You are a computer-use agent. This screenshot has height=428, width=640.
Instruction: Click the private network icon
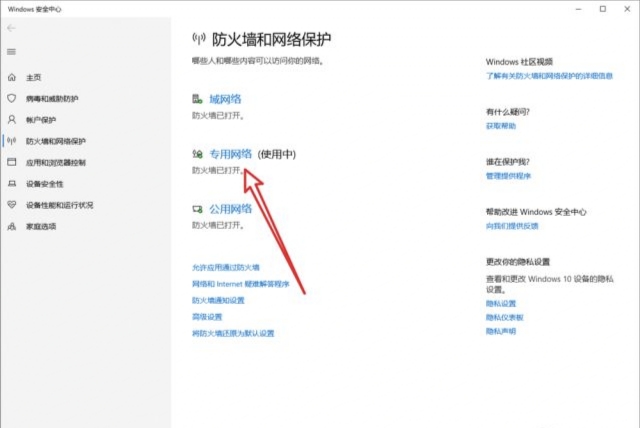[198, 154]
